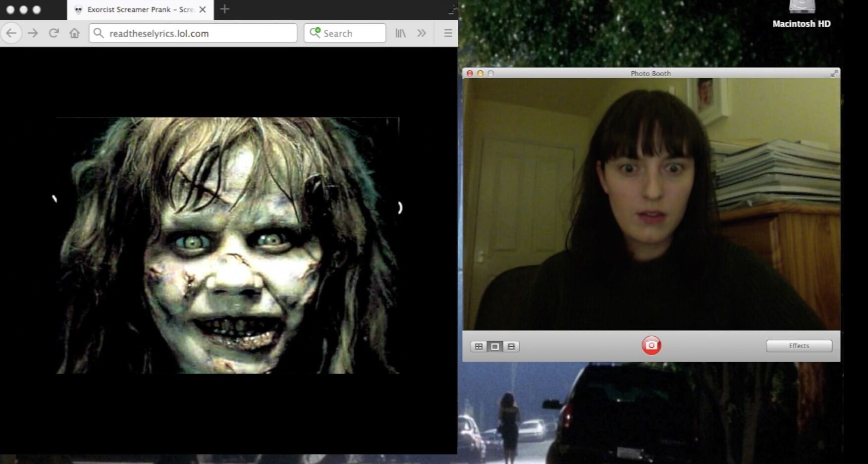Image resolution: width=868 pixels, height=464 pixels.
Task: Click the Photo Booth webcam preview
Action: pos(651,204)
